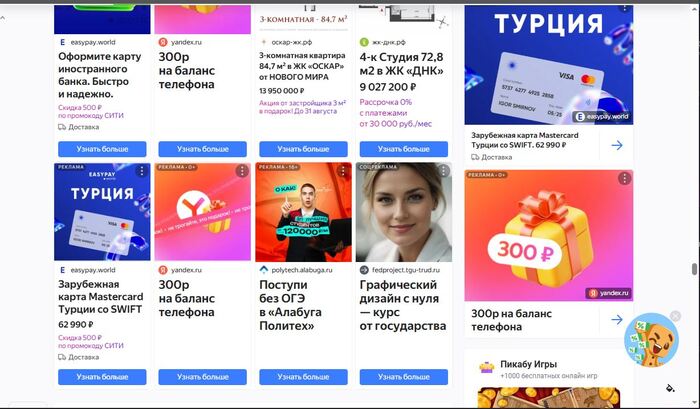This screenshot has height=409, width=700.
Task: Open the fedproject.tgu-trud.ru link
Action: 400,270
